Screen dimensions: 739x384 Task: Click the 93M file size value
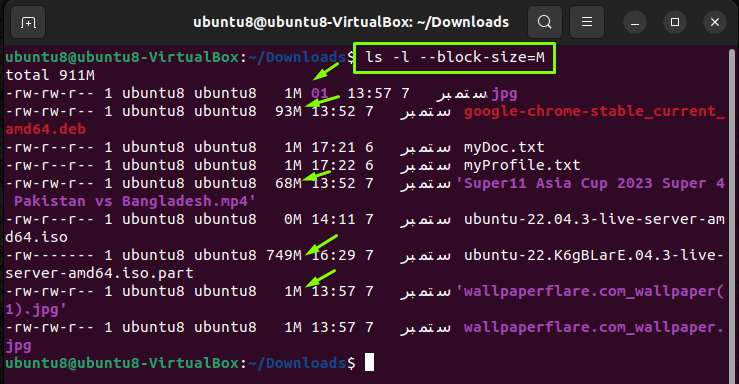pos(288,112)
